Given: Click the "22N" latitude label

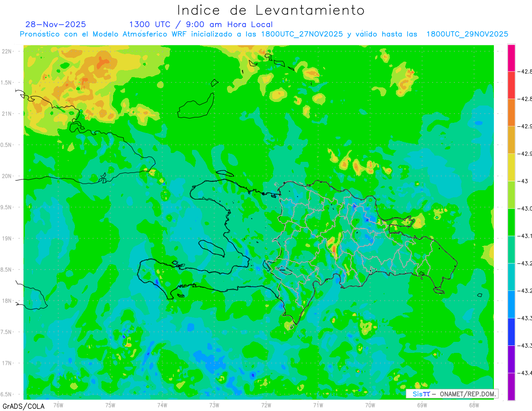Looking at the screenshot, I should [8, 51].
